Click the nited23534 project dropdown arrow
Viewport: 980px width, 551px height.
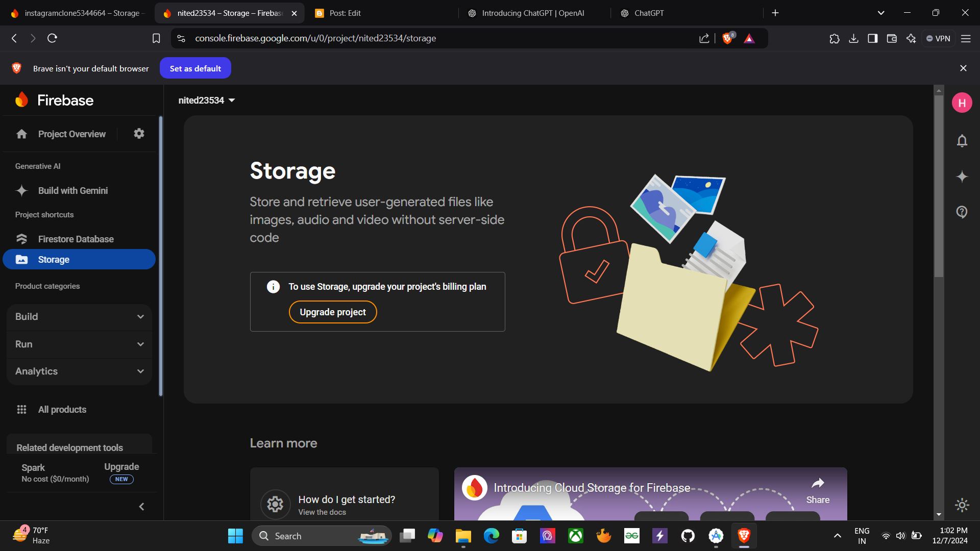(x=232, y=100)
